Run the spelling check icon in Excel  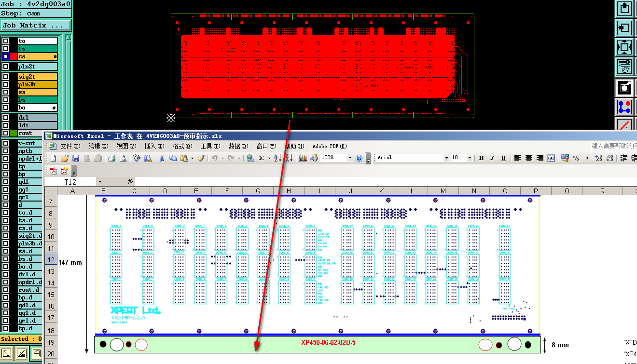coord(137,158)
